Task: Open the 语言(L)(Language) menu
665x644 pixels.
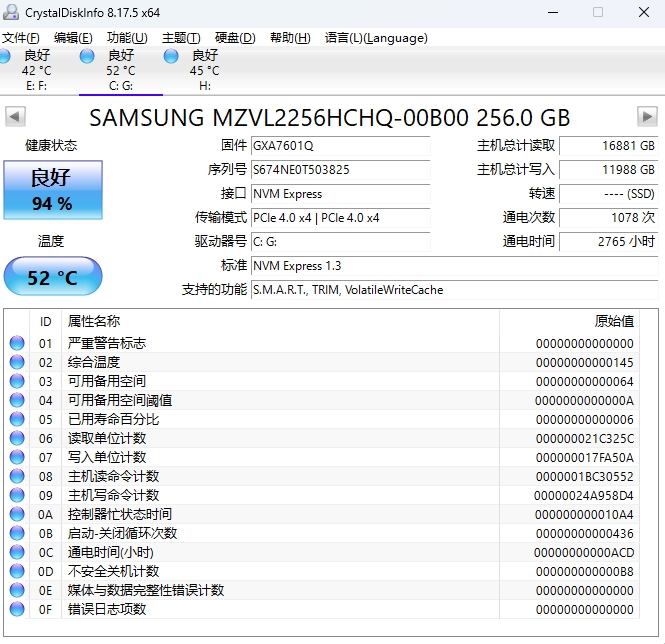Action: point(375,38)
